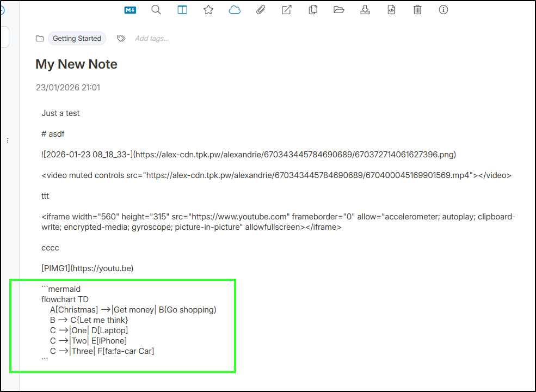
Task: Click the vertical dots sidebar resize handle
Action: tap(8, 140)
